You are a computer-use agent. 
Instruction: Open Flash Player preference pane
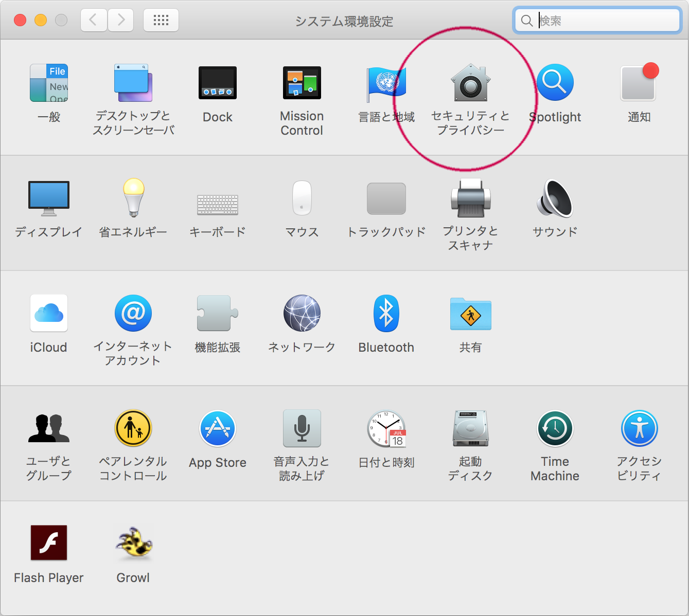point(49,543)
